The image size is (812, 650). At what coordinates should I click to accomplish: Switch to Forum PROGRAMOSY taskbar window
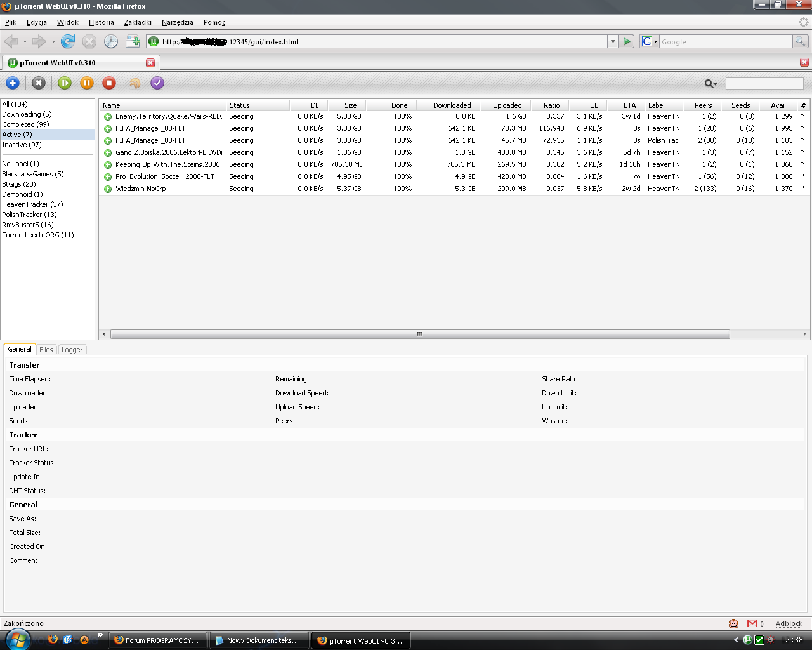[x=158, y=640]
